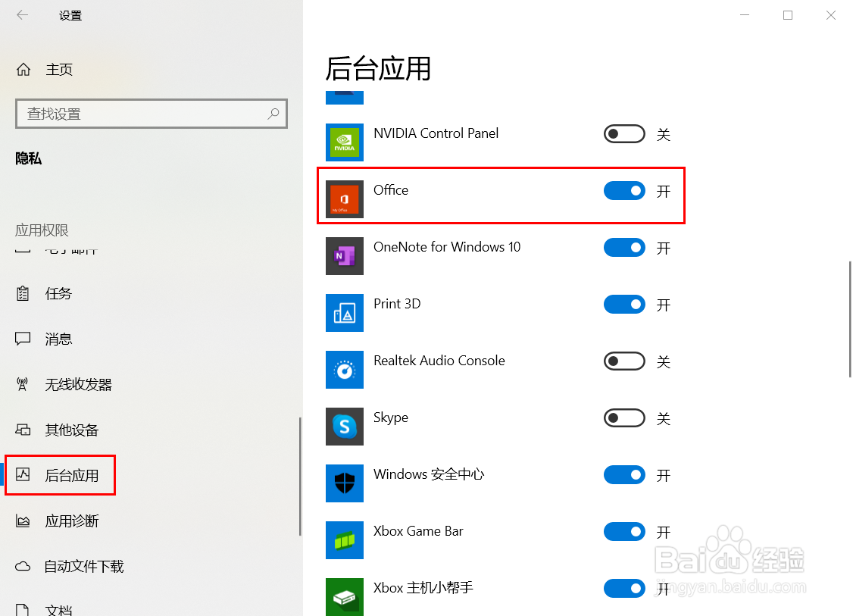Enable Realtek Audio Console toggle
The image size is (853, 616).
coord(624,361)
